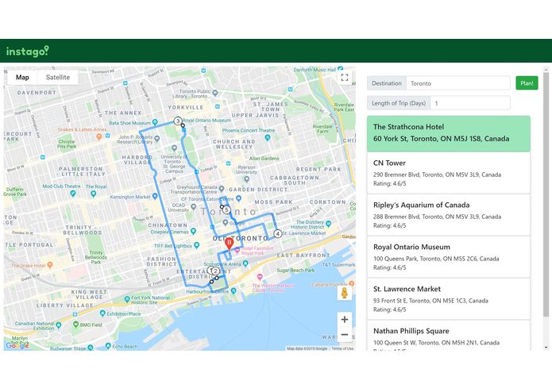Open the CN Tower list item
552x392 pixels.
(x=449, y=173)
